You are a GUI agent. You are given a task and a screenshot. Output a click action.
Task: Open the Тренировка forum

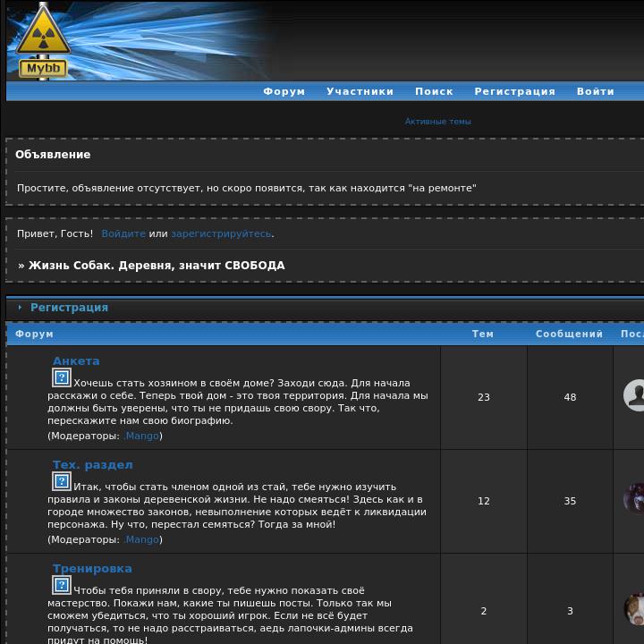pyautogui.click(x=92, y=569)
